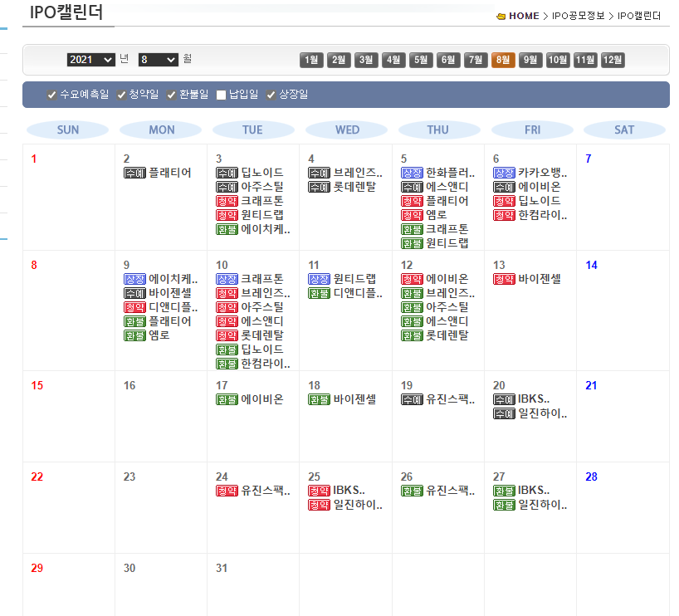Image resolution: width=679 pixels, height=616 pixels.
Task: Switch to the 9월 month tab
Action: pyautogui.click(x=530, y=60)
